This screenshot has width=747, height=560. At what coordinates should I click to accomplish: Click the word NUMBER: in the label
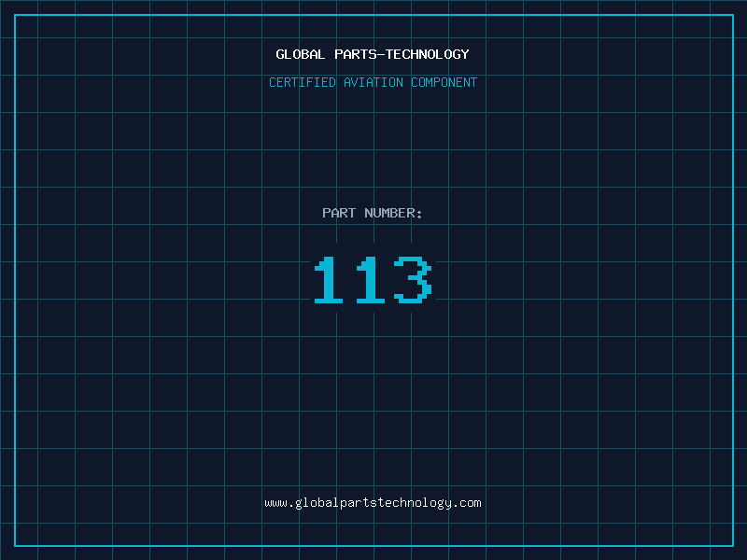394,213
